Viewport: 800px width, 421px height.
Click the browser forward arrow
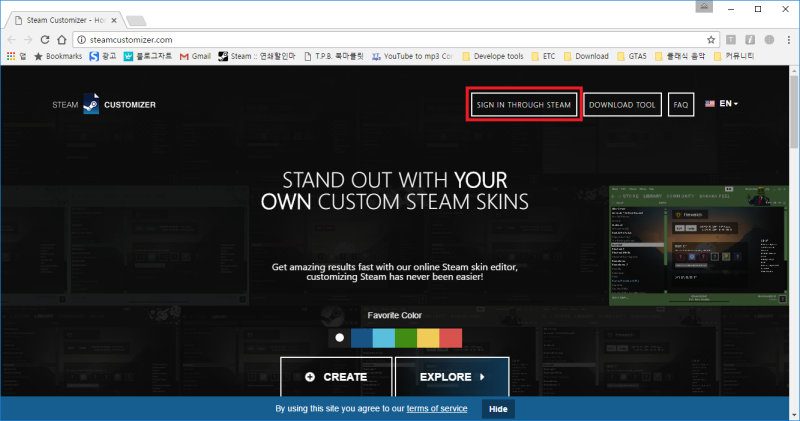[x=29, y=40]
